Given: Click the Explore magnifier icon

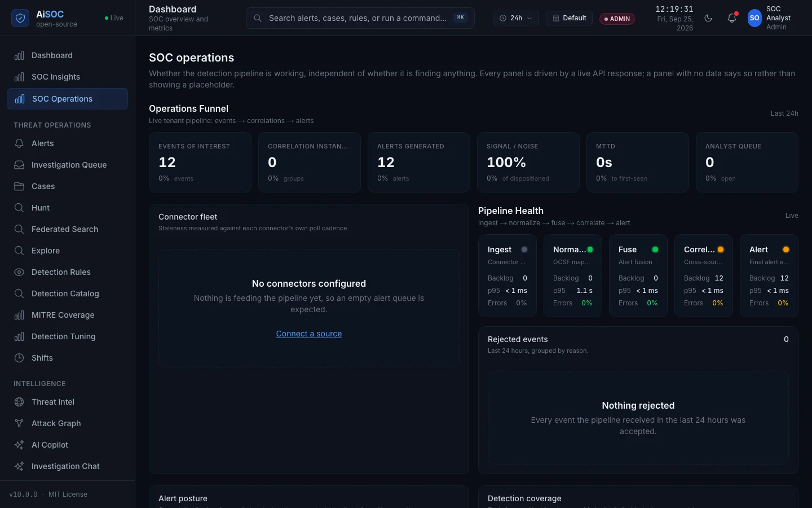Looking at the screenshot, I should tap(19, 251).
